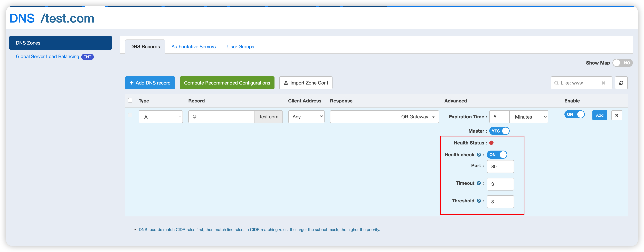
Task: Click the CIDR rules note text
Action: click(x=259, y=229)
